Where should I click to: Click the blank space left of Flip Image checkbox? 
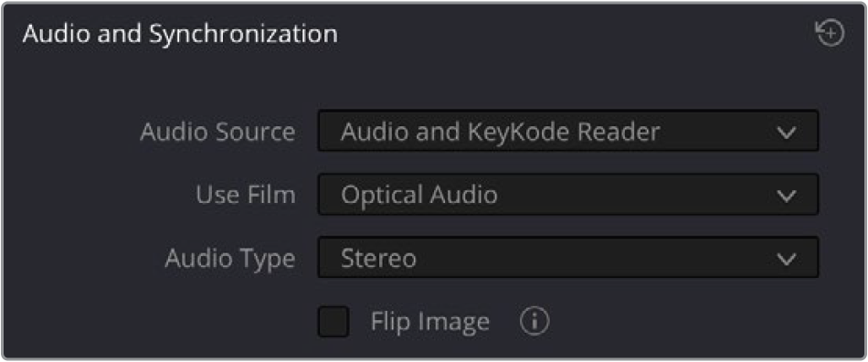coord(161,322)
